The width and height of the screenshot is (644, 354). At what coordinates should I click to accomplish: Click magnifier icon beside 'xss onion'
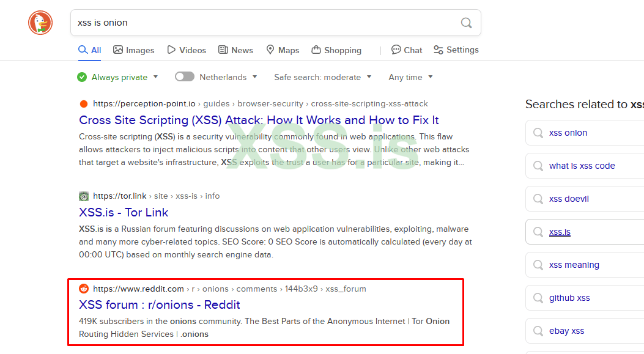tap(538, 133)
